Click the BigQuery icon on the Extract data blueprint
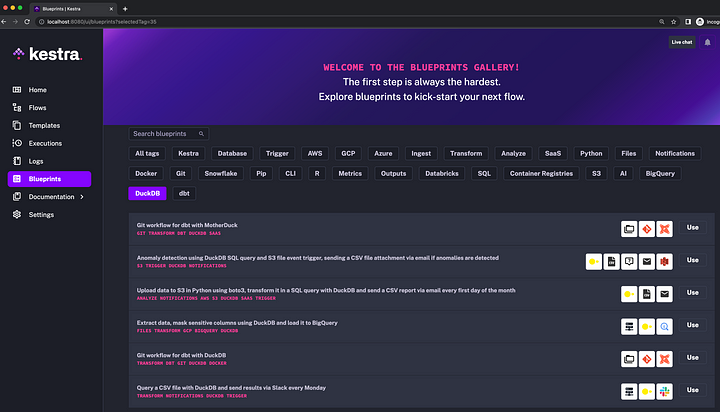This screenshot has width=720, height=412. [665, 325]
